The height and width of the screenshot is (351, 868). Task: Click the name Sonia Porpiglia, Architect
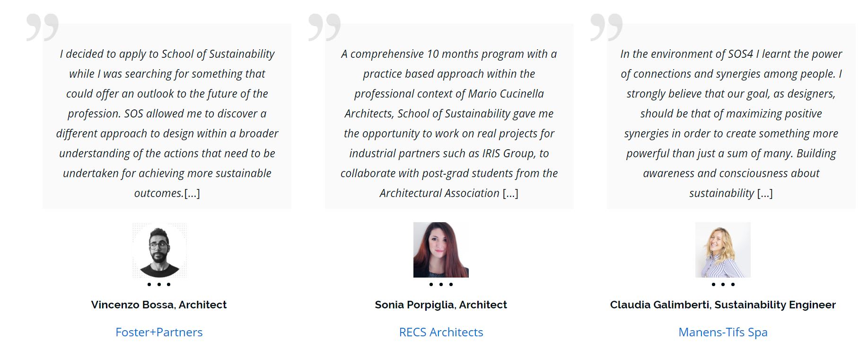pyautogui.click(x=441, y=305)
